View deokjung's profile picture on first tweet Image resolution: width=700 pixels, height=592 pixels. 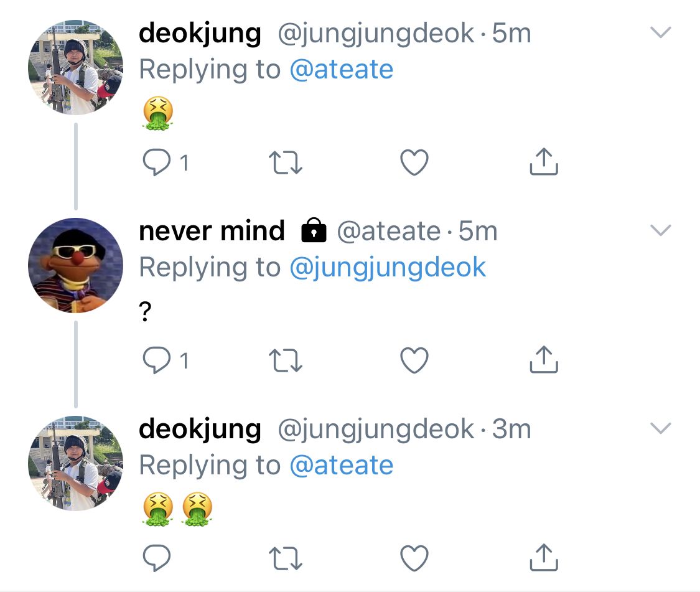coord(75,67)
